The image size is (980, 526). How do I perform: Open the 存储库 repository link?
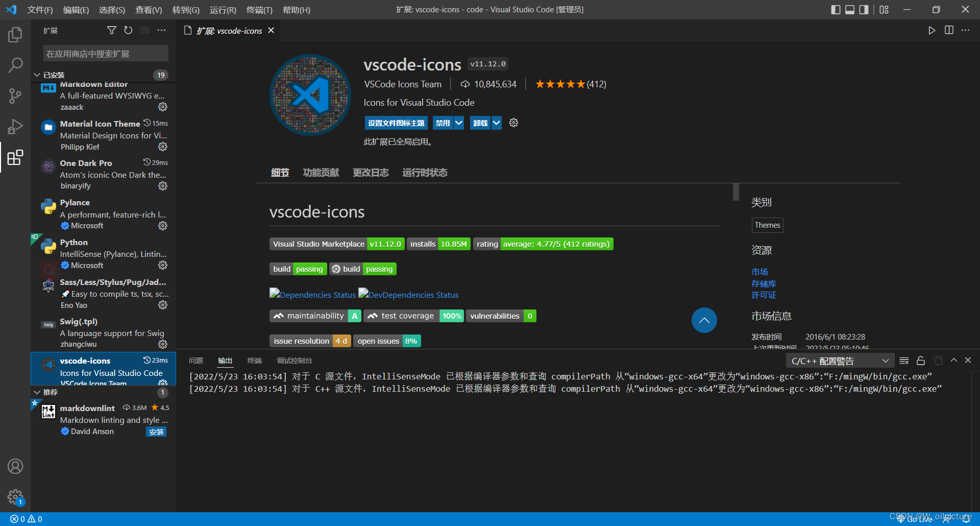pyautogui.click(x=764, y=283)
